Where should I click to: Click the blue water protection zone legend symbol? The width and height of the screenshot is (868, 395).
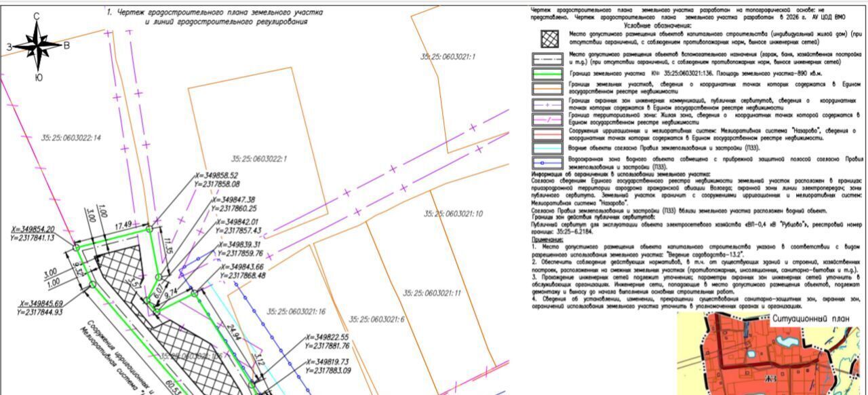(547, 164)
